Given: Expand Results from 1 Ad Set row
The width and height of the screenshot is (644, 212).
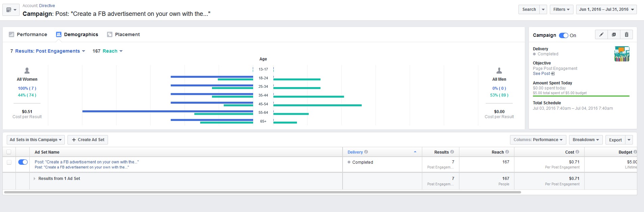Looking at the screenshot, I should coord(34,179).
